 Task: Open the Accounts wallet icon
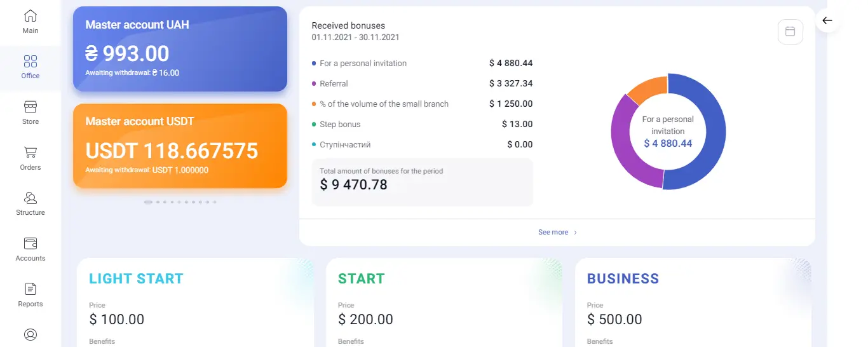pyautogui.click(x=31, y=243)
